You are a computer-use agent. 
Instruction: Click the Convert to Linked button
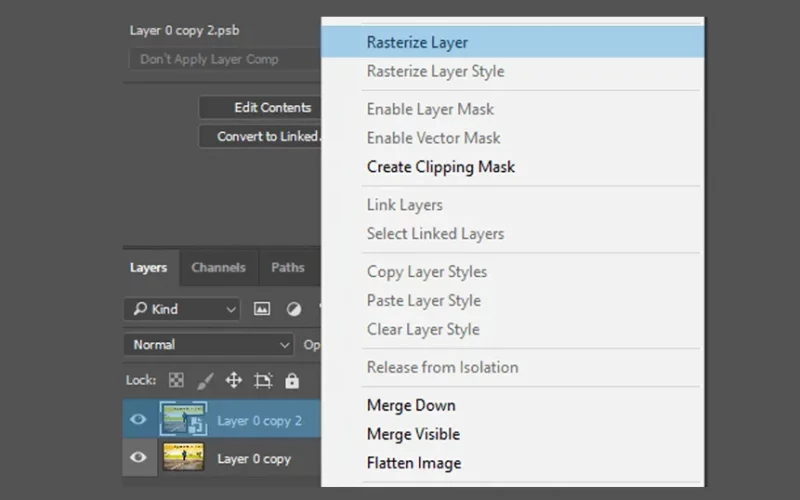[260, 136]
